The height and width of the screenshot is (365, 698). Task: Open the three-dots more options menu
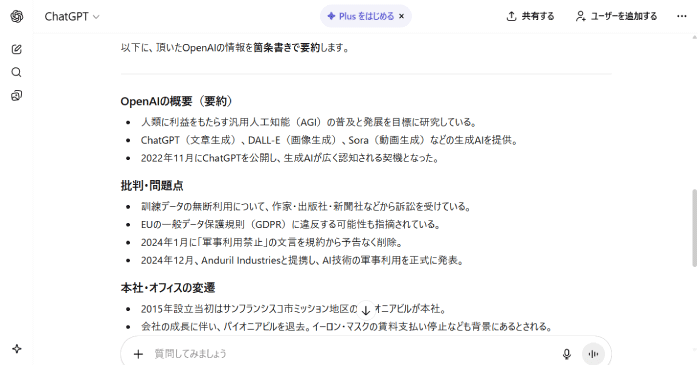pyautogui.click(x=682, y=16)
